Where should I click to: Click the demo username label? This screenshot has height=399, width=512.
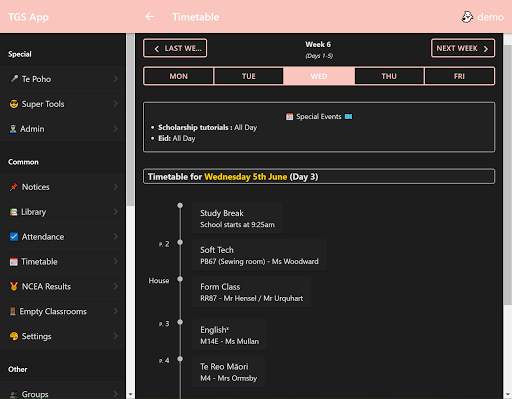point(490,17)
